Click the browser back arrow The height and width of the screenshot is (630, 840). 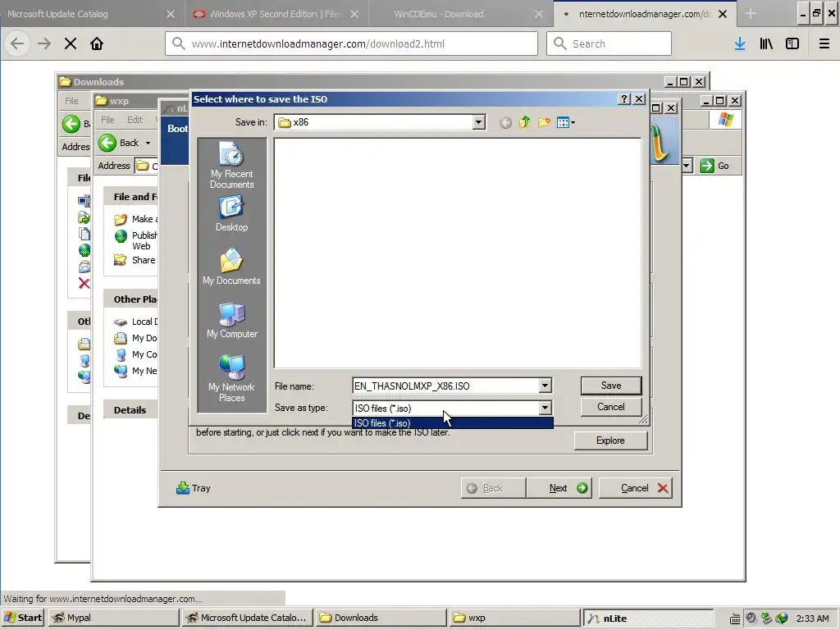click(17, 43)
